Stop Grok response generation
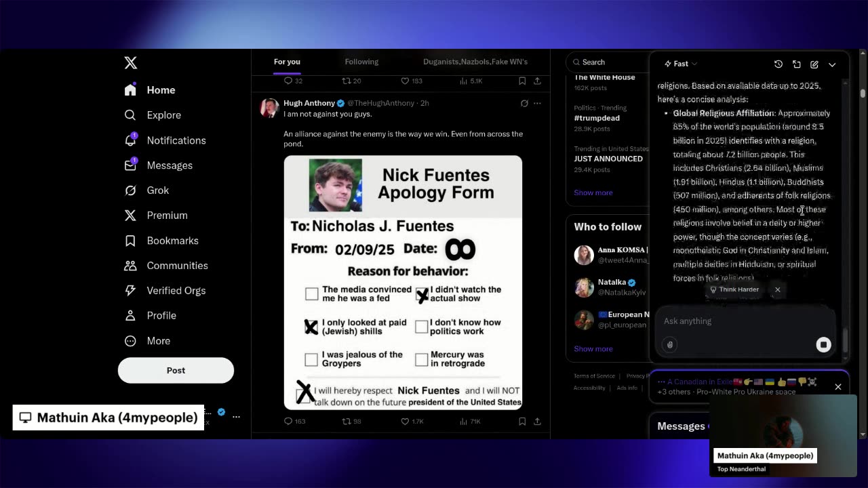Image resolution: width=868 pixels, height=488 pixels. coord(823,344)
